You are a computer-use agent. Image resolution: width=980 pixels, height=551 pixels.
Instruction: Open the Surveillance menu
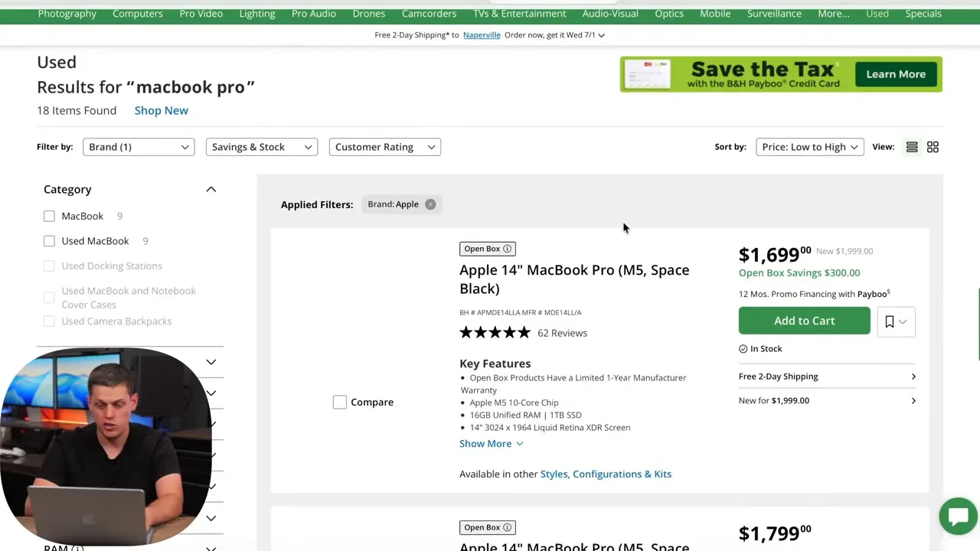pyautogui.click(x=774, y=14)
